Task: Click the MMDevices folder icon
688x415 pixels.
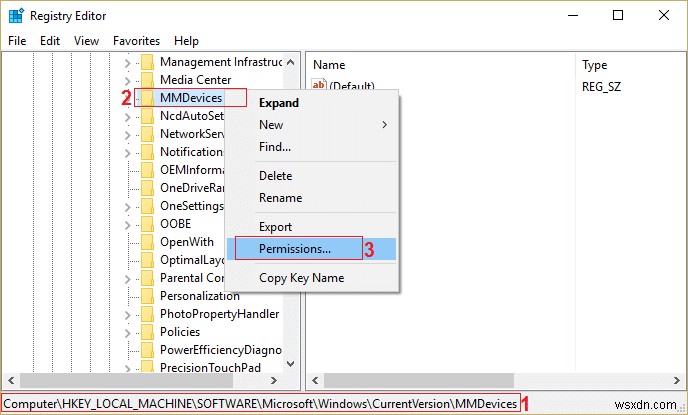Action: (x=147, y=98)
